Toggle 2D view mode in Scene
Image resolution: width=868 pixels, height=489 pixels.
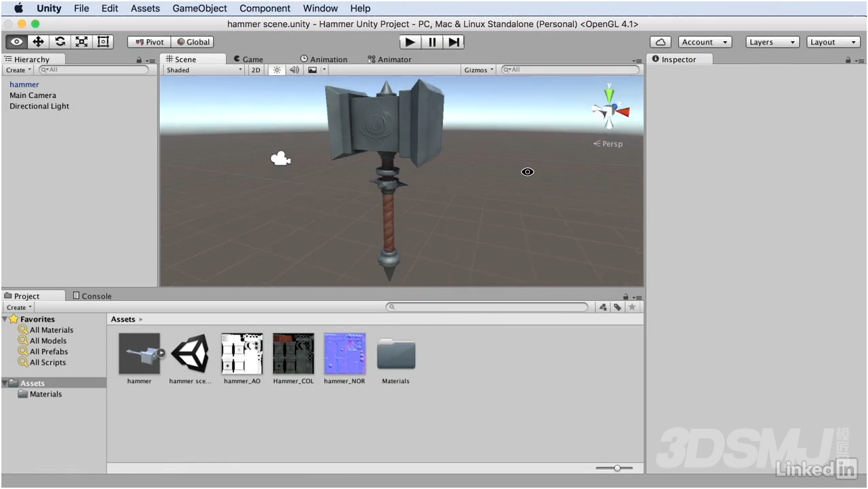tap(256, 70)
